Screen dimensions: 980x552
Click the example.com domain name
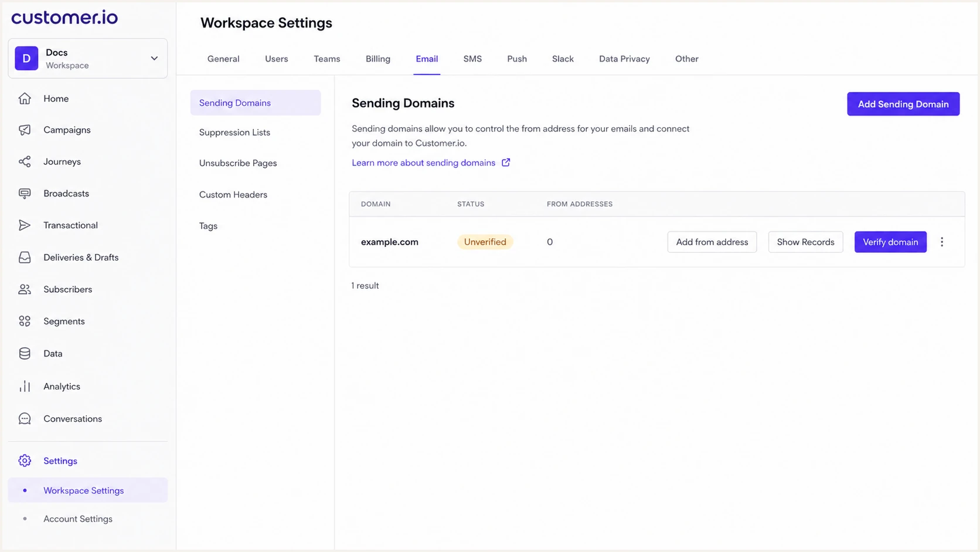click(x=390, y=242)
